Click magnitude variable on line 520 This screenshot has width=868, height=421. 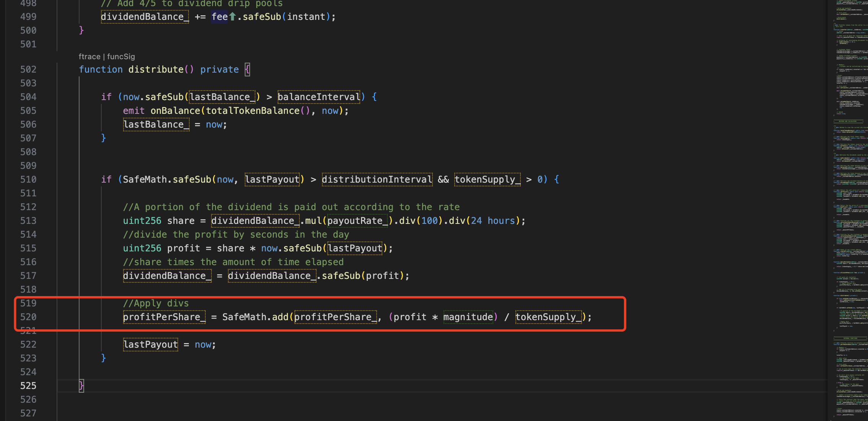pos(468,317)
